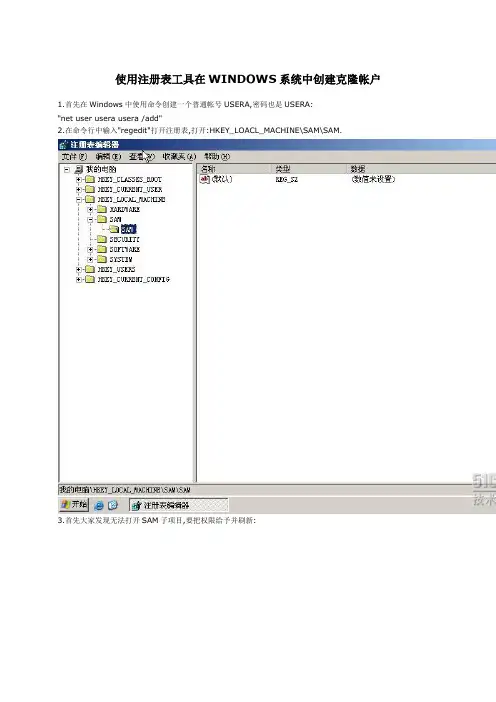Expand the SOFTWARE key
The height and width of the screenshot is (702, 496).
(90, 249)
